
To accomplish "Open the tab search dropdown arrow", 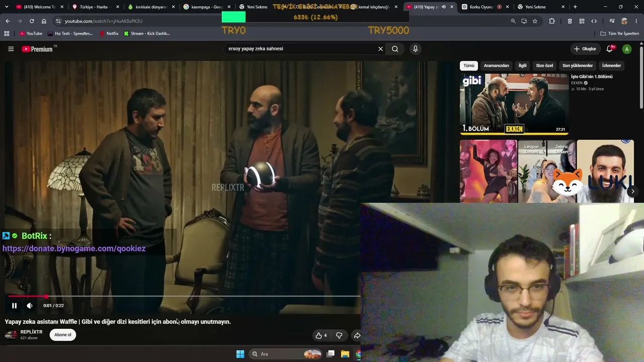I will [x=7, y=7].
